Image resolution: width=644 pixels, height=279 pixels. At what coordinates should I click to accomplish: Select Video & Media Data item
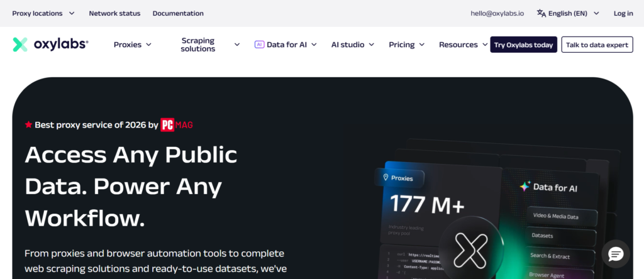point(562,216)
